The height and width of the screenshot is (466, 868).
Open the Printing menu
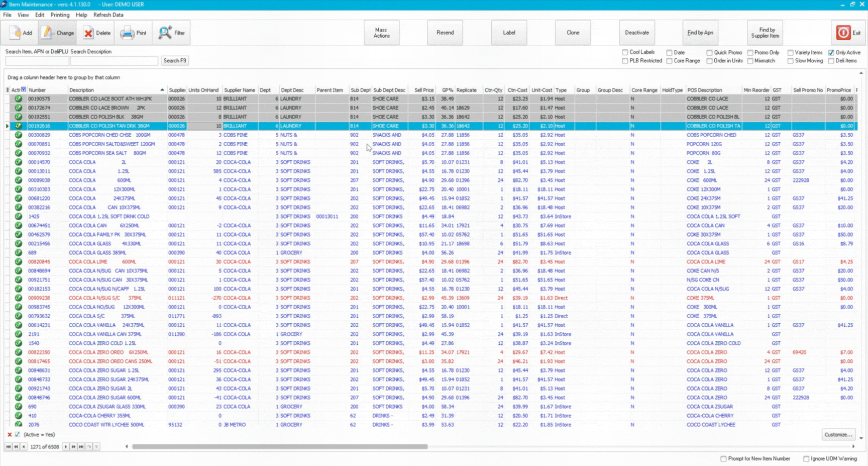coord(60,15)
